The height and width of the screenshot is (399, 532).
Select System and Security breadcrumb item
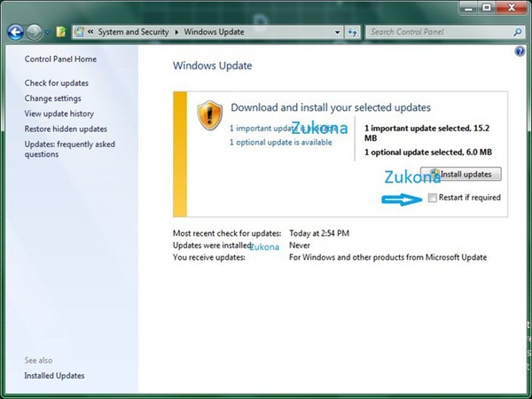133,32
